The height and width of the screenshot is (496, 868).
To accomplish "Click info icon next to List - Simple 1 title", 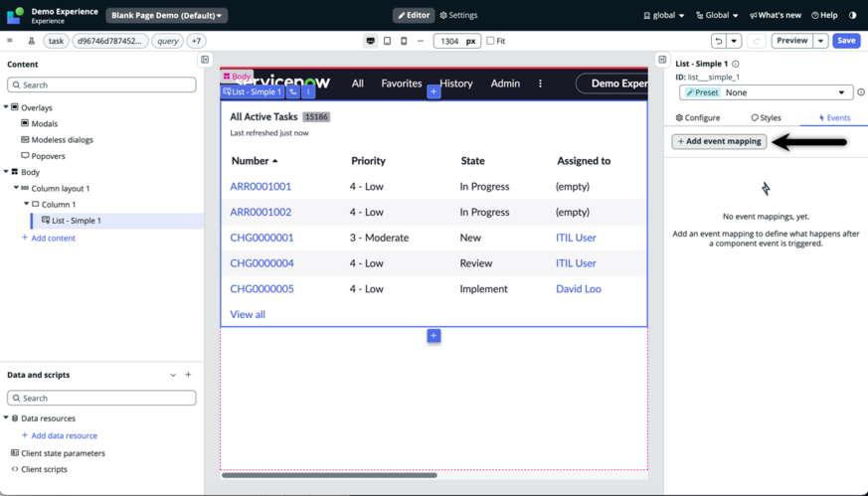I will pos(735,64).
